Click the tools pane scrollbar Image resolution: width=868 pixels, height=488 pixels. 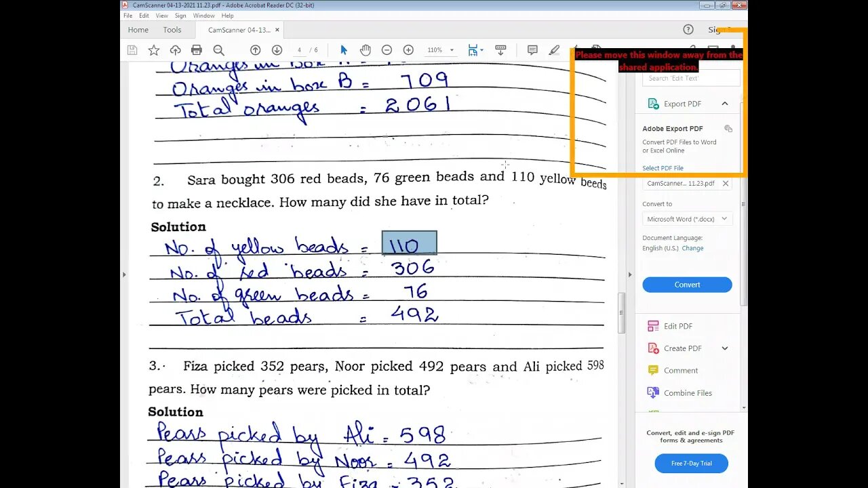(x=744, y=203)
